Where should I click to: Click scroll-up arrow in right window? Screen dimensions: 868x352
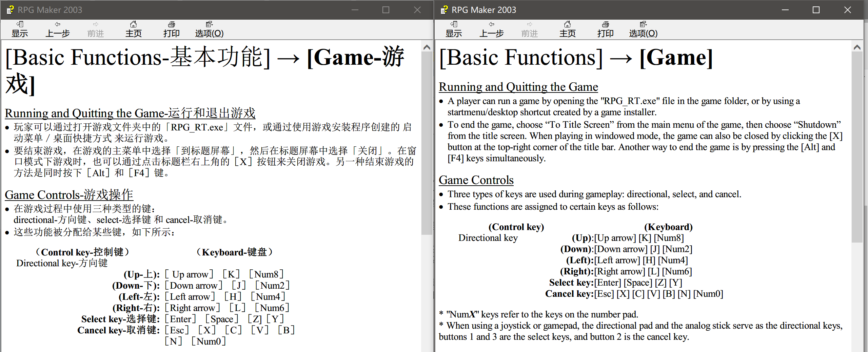click(857, 47)
